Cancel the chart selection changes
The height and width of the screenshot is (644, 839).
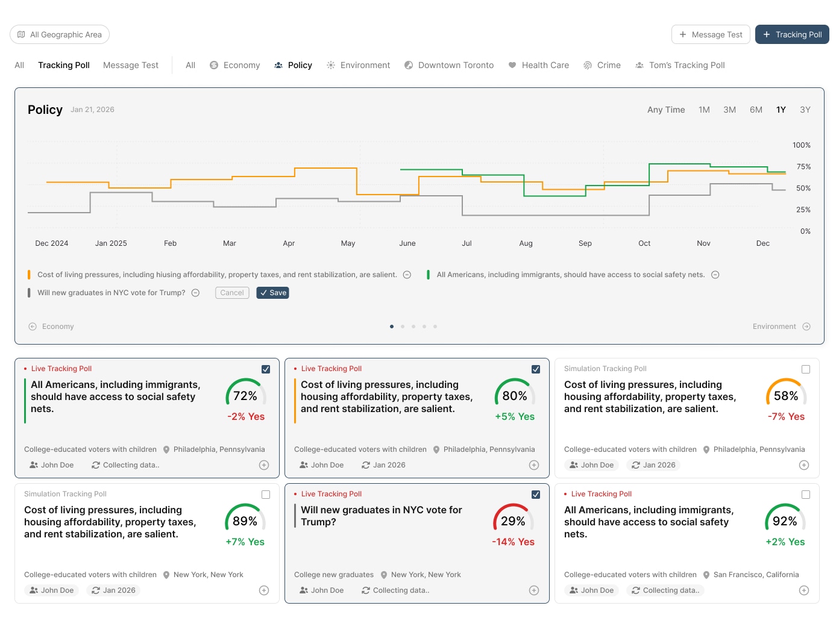232,293
